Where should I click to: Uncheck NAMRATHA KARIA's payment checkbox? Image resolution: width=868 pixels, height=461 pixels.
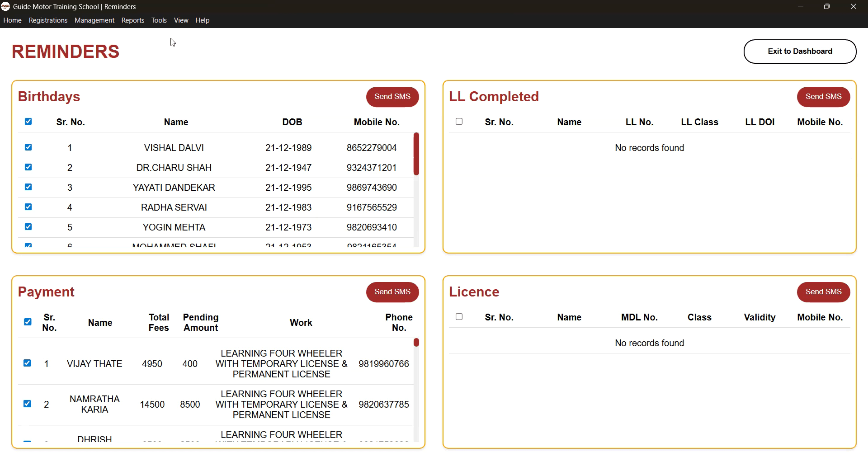click(27, 404)
